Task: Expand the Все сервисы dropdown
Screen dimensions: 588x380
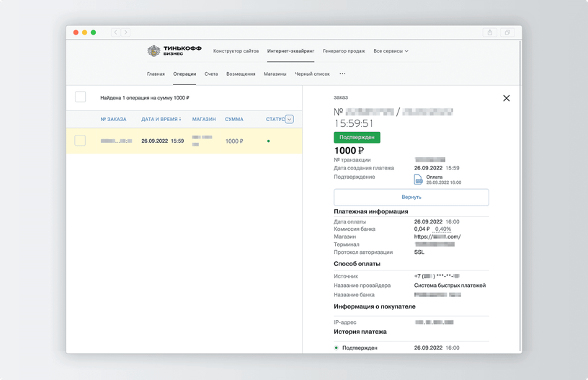Action: click(391, 51)
